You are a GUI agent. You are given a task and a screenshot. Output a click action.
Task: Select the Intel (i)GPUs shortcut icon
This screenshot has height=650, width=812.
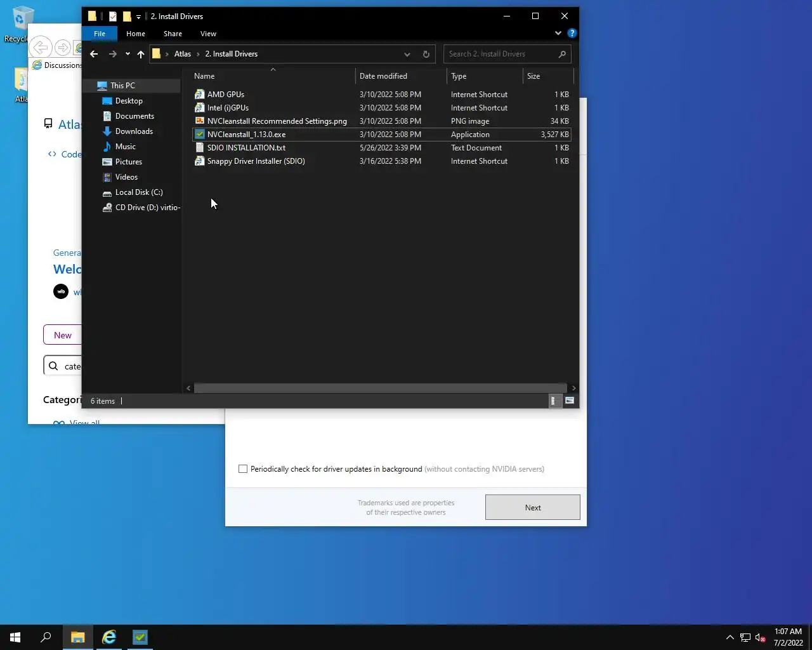[200, 108]
